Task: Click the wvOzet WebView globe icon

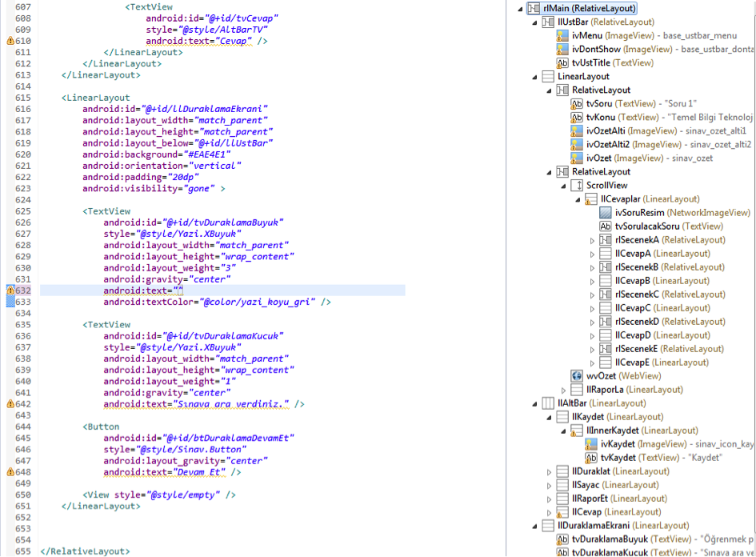Action: pos(577,376)
